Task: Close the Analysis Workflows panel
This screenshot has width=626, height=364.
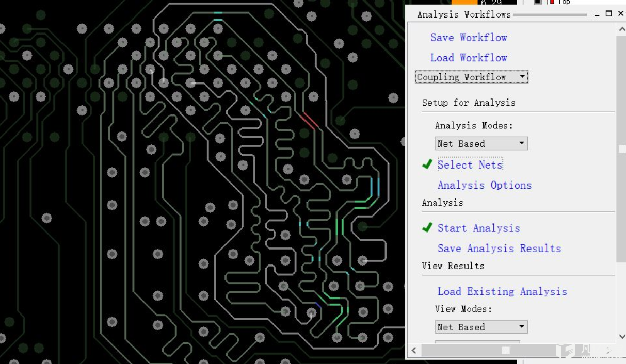Action: click(621, 14)
